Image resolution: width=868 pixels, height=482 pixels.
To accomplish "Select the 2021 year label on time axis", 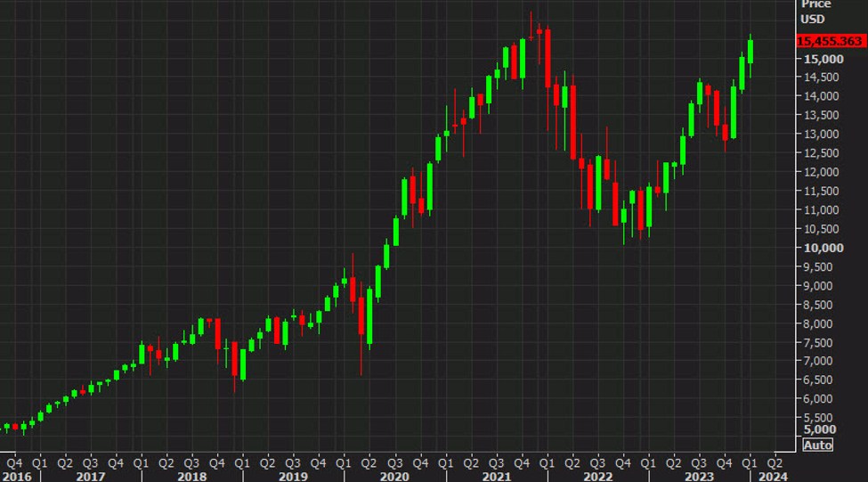I will click(497, 477).
